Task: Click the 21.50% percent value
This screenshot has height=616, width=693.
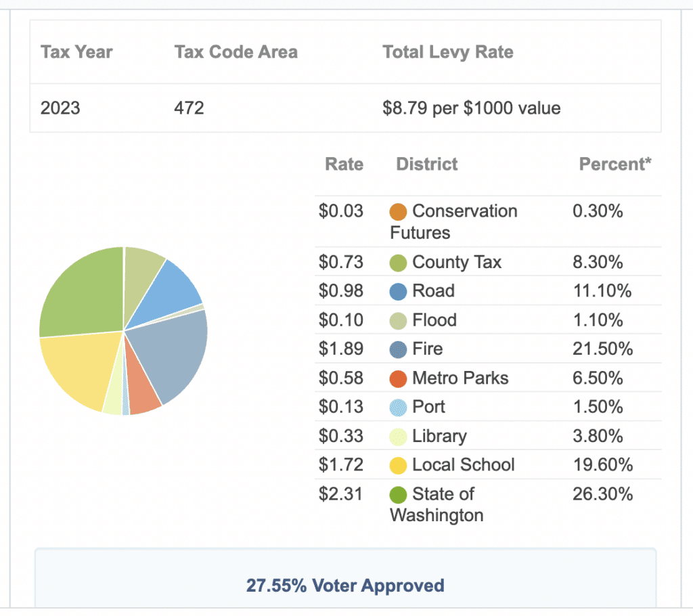Action: pos(603,349)
